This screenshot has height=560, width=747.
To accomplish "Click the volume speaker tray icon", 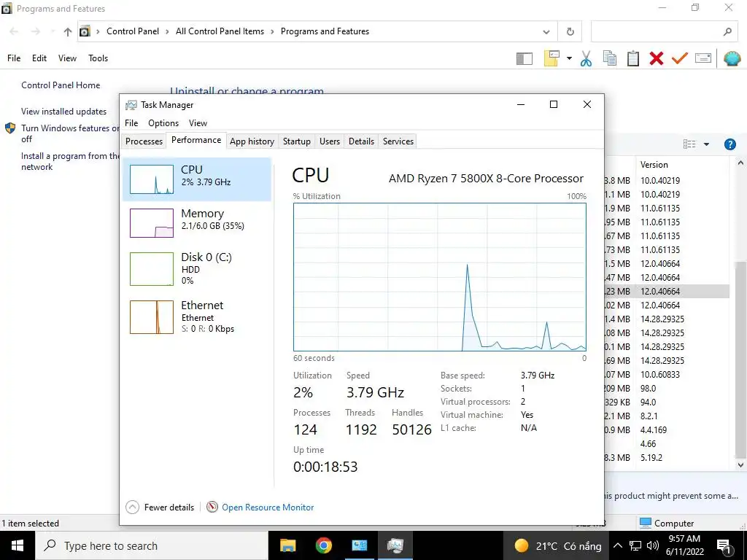I will [653, 545].
